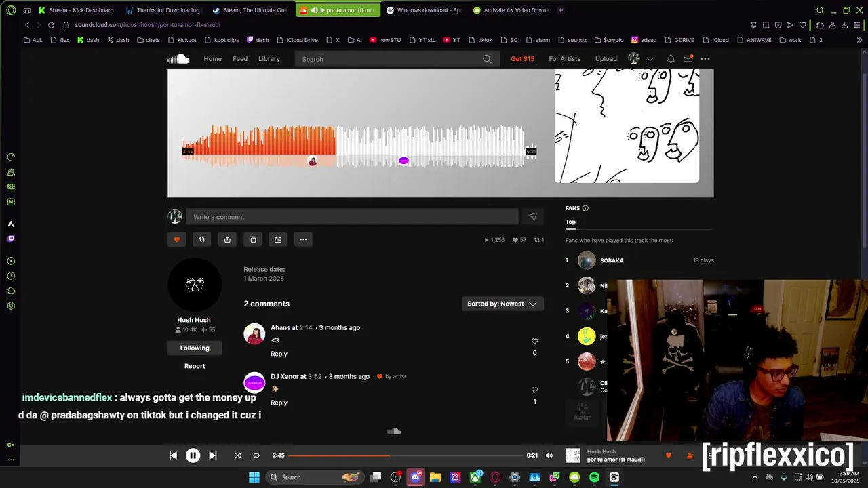This screenshot has height=488, width=868.
Task: Click the SoundCloud logo
Action: point(178,59)
